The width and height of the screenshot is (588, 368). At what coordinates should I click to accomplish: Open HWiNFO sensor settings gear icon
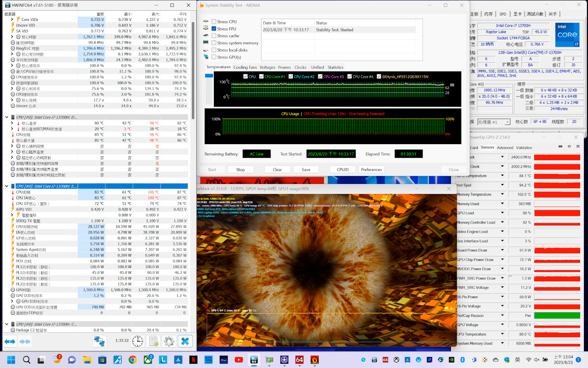[169, 341]
